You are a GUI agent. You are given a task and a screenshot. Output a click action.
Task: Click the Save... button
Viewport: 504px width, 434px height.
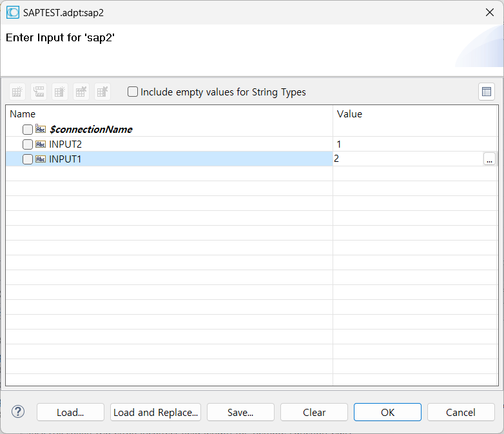coord(240,412)
